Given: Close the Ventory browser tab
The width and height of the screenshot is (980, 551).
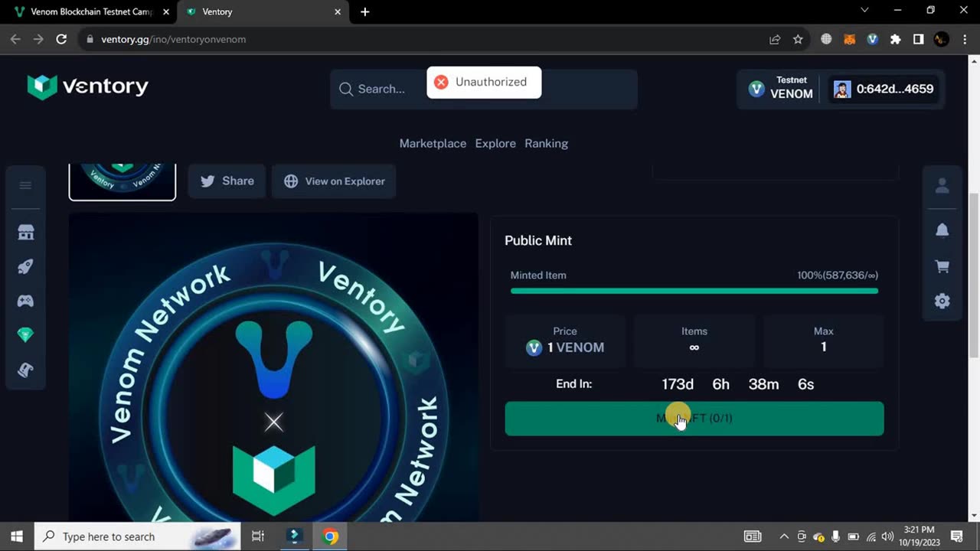Looking at the screenshot, I should (x=338, y=11).
